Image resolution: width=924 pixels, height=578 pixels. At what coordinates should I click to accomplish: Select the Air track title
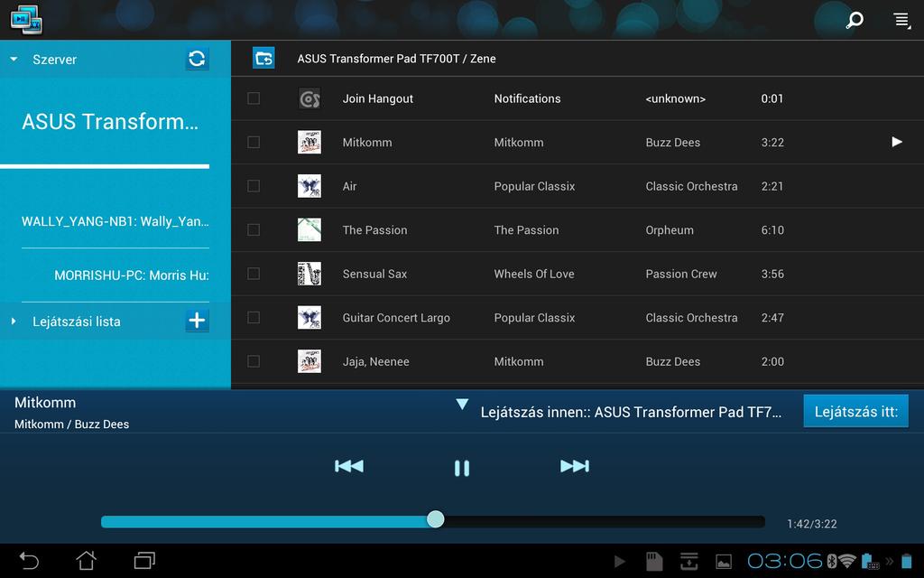click(x=349, y=186)
